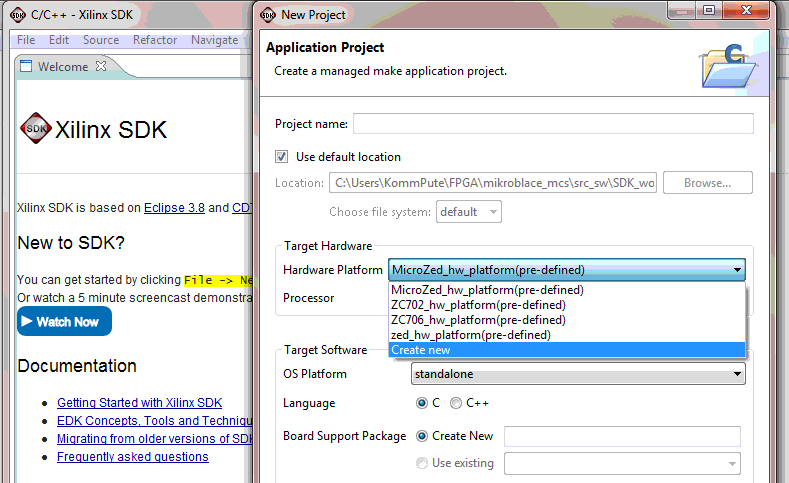Click the Welcome tab page icon
This screenshot has height=483, width=789.
pos(26,66)
